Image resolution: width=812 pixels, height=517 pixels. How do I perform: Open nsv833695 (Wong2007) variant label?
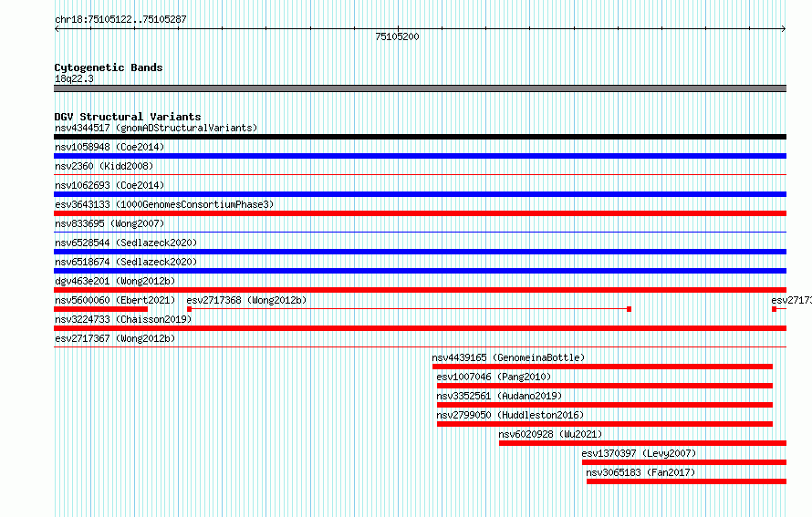tap(109, 223)
